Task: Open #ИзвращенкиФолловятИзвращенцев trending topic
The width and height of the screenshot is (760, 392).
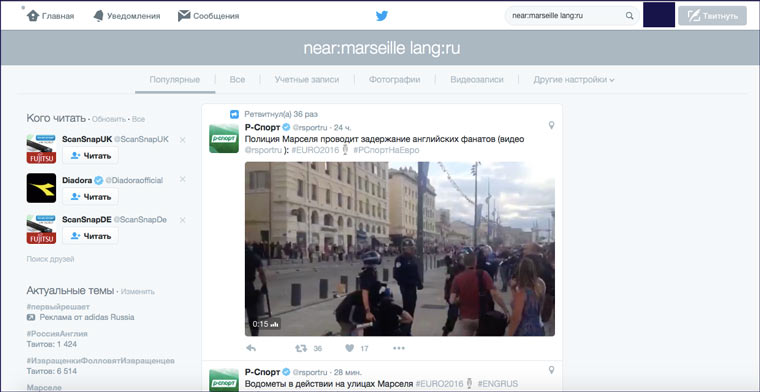Action: pos(101,361)
